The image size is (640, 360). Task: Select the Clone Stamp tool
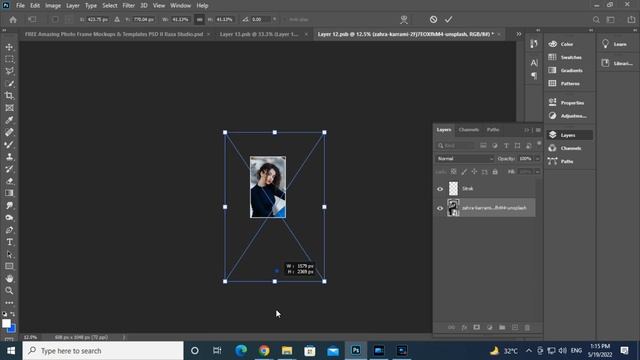click(x=9, y=157)
